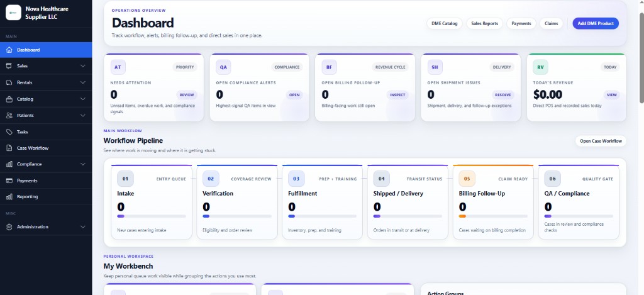Click the BF badge on billing follow-up card
644x295 pixels.
point(329,67)
